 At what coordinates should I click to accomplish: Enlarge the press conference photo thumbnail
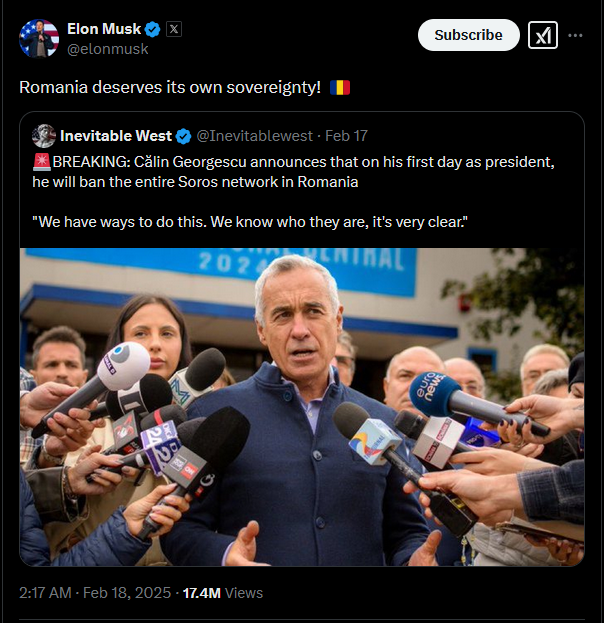coord(302,407)
